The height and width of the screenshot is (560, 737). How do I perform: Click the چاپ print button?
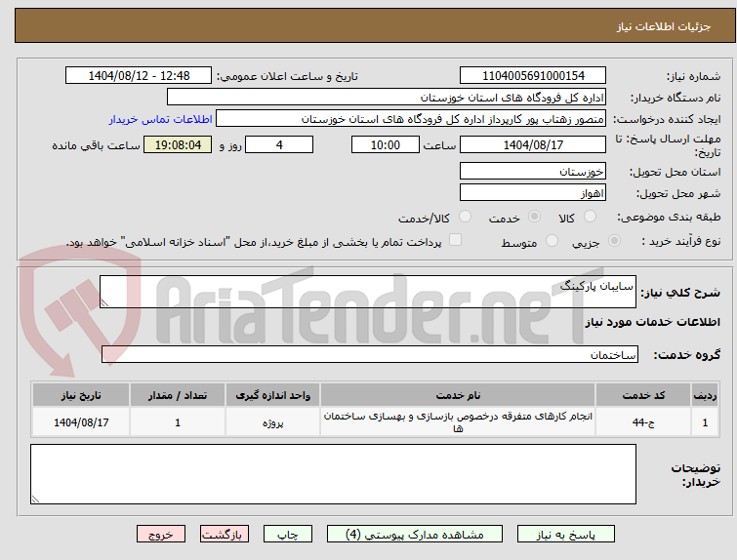pyautogui.click(x=288, y=535)
